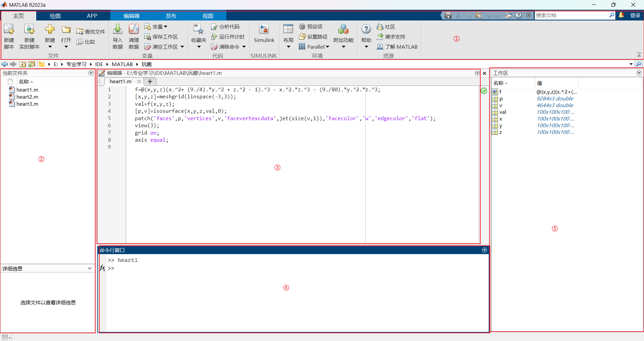The width and height of the screenshot is (644, 341).
Task: Click 了解 MATLAB (Learn MATLAB)
Action: click(397, 47)
